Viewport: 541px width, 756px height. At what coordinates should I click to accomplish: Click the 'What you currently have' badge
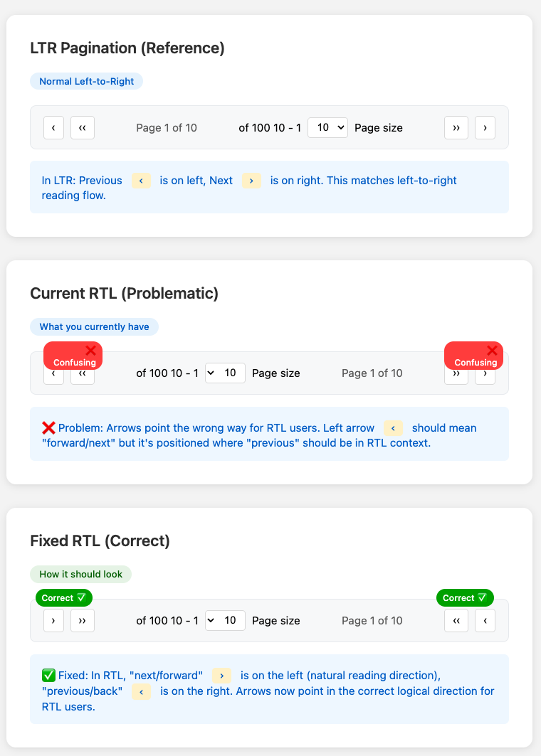94,326
